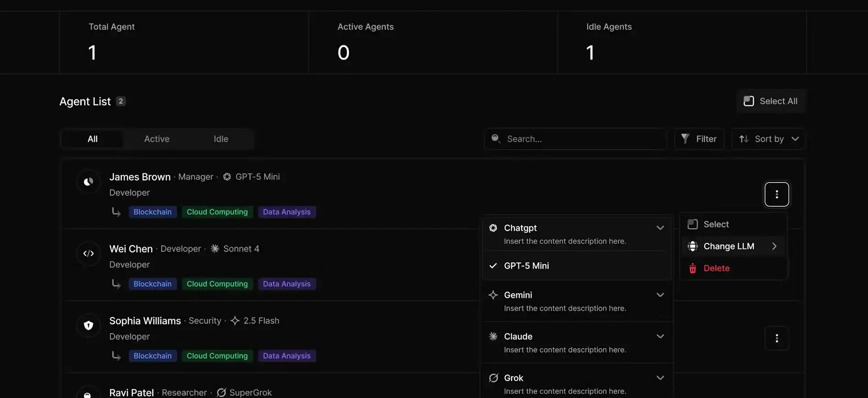This screenshot has height=398, width=868.
Task: Open the Sort by dropdown
Action: (x=769, y=139)
